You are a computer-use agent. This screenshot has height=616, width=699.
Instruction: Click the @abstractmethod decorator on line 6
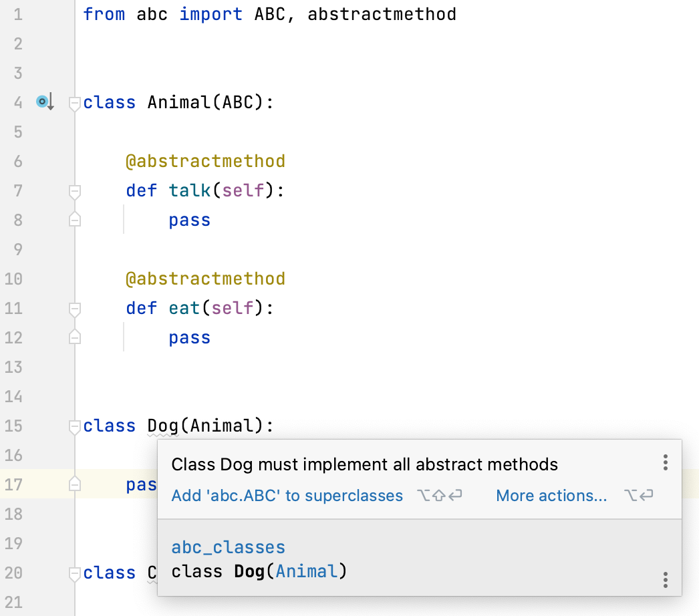[206, 161]
